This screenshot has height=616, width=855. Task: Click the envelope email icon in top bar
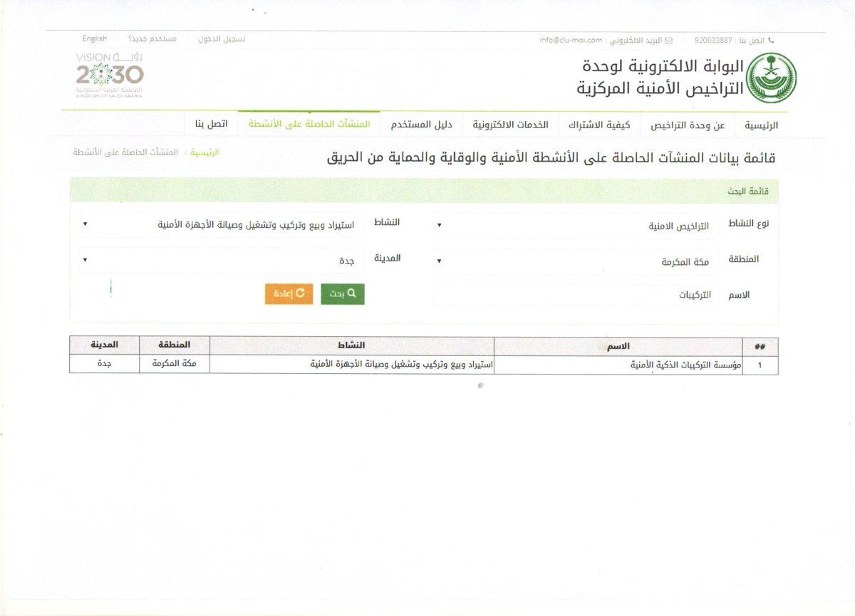tap(668, 41)
